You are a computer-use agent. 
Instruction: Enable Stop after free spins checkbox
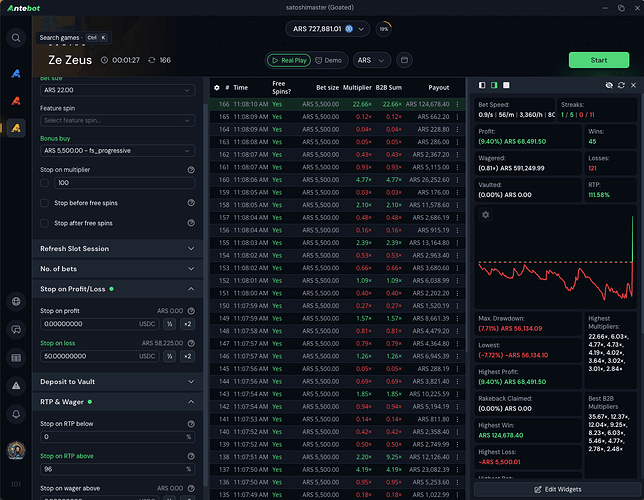(45, 223)
